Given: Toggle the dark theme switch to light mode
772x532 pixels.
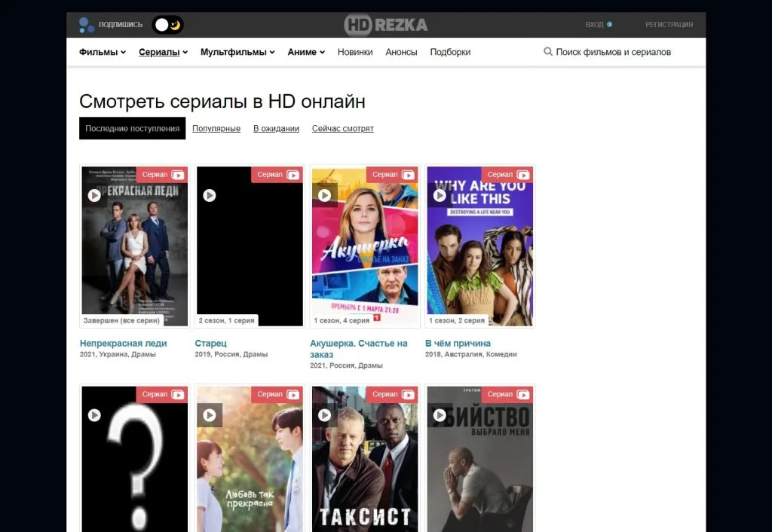Looking at the screenshot, I should [x=160, y=24].
